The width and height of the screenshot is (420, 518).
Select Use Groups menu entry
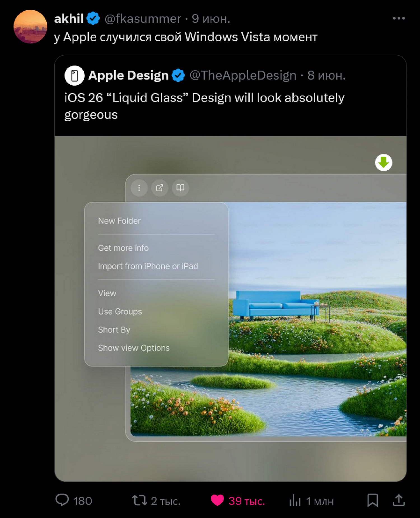[x=120, y=312]
